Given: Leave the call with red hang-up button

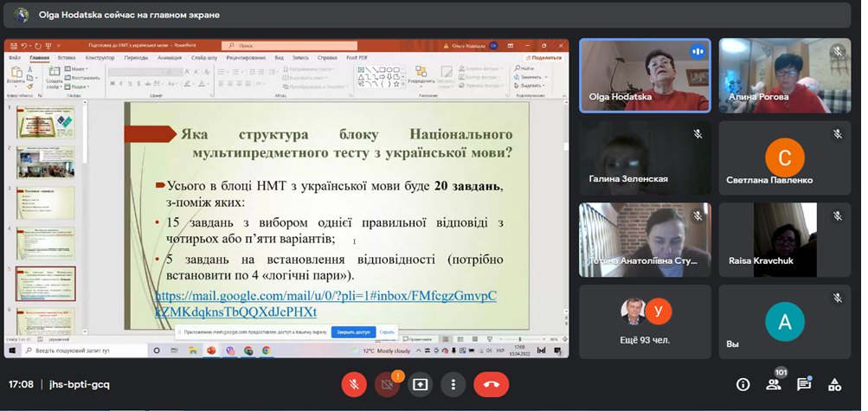Looking at the screenshot, I should point(492,384).
